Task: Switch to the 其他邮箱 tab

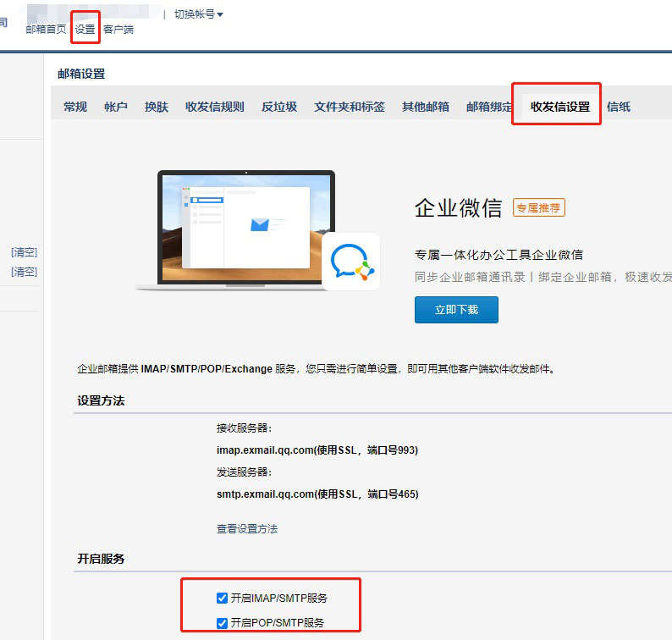Action: (426, 107)
